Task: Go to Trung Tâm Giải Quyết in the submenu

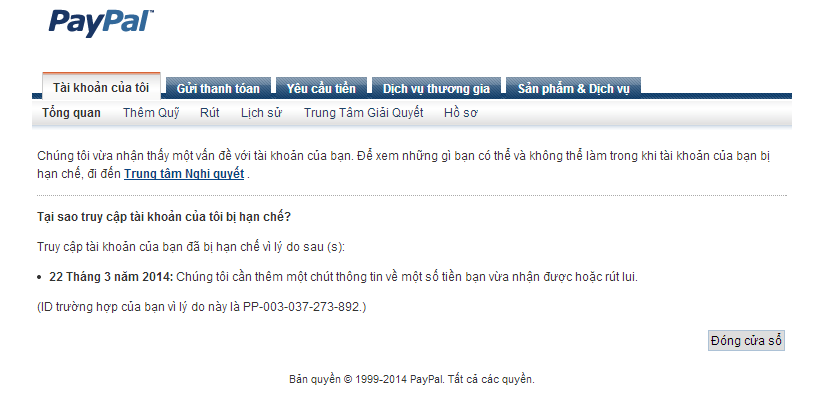Action: (x=363, y=113)
